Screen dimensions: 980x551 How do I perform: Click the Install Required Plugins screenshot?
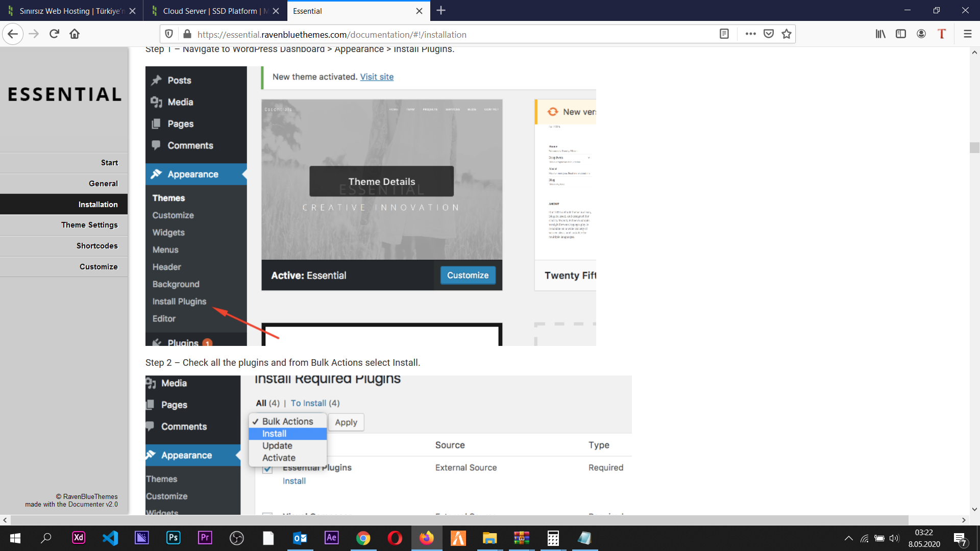coord(388,445)
